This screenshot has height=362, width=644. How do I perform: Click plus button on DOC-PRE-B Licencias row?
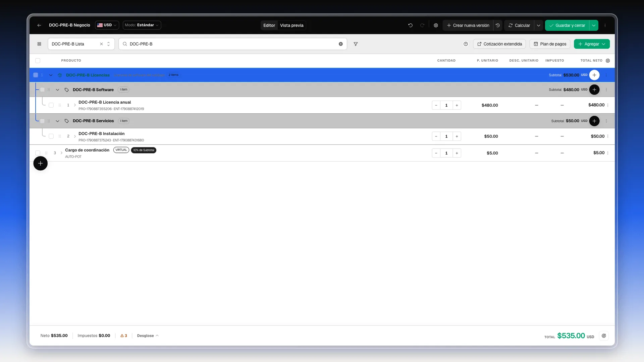(594, 75)
